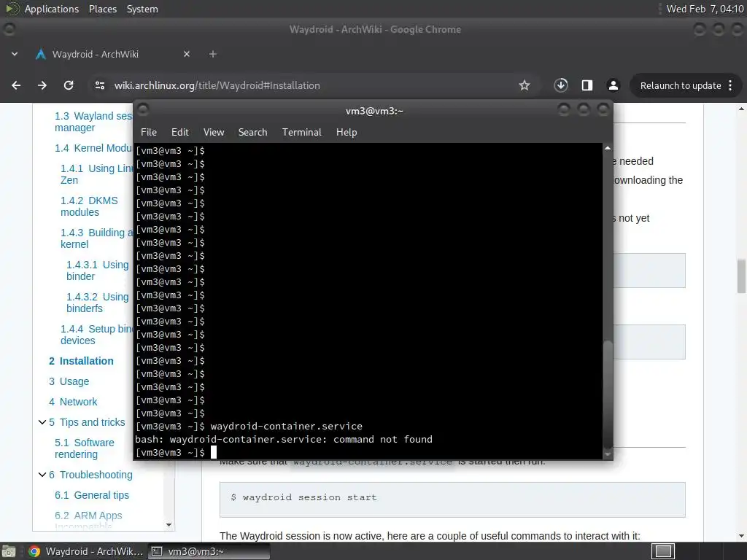This screenshot has height=560, width=747.
Task: Go to 3 Usage section
Action: pos(69,381)
